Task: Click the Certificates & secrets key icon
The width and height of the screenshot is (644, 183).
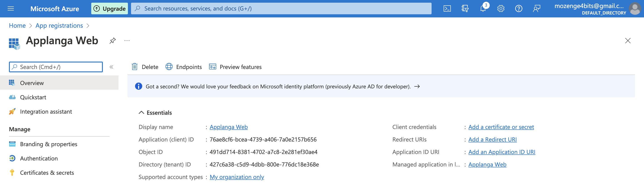Action: 12,173
